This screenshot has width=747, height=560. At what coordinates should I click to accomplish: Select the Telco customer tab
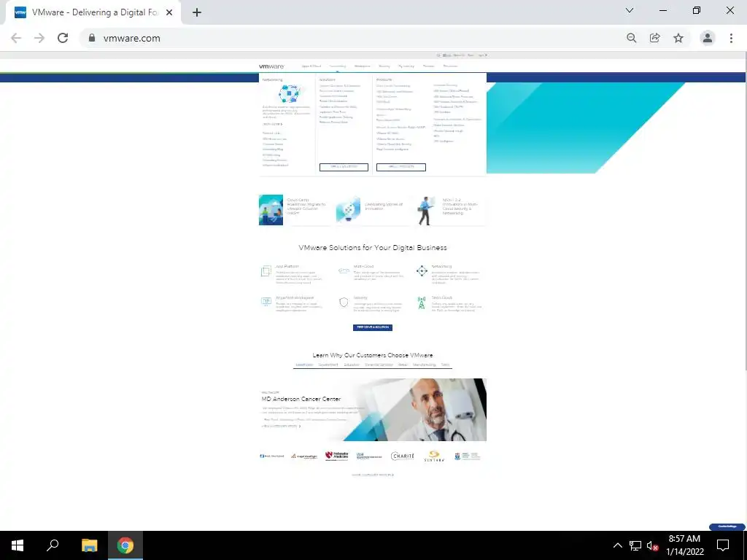pos(445,365)
